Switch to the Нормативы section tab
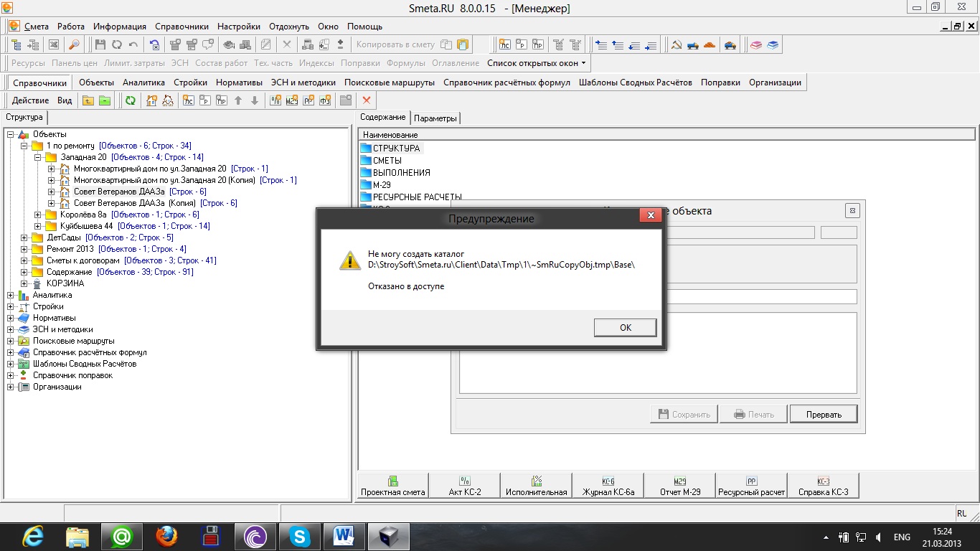 [x=239, y=83]
